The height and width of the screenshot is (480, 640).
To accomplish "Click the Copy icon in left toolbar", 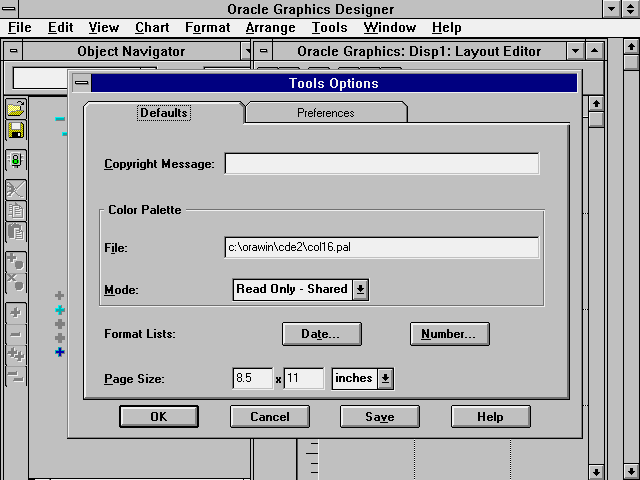I will pos(16,211).
